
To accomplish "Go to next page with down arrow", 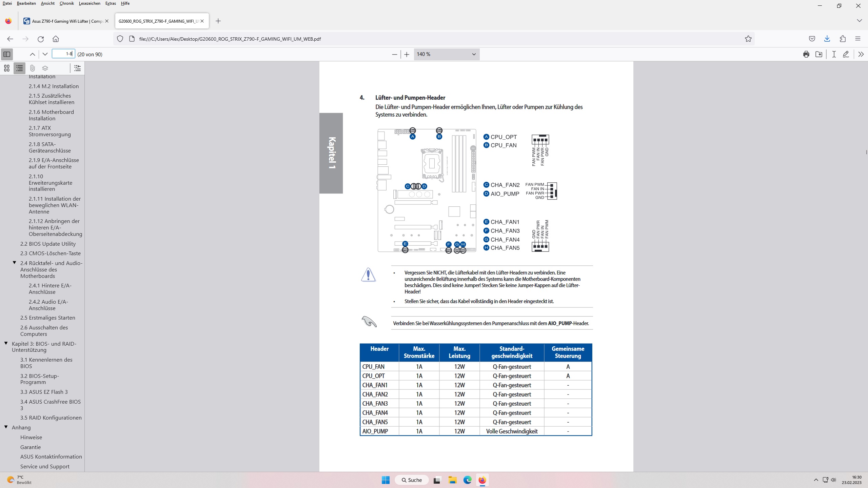I will (x=45, y=54).
